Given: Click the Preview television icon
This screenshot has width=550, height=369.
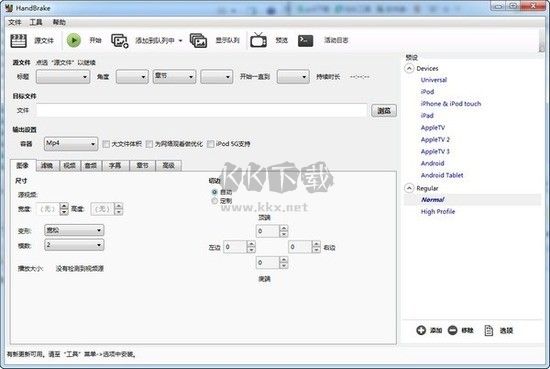Looking at the screenshot, I should [258, 40].
